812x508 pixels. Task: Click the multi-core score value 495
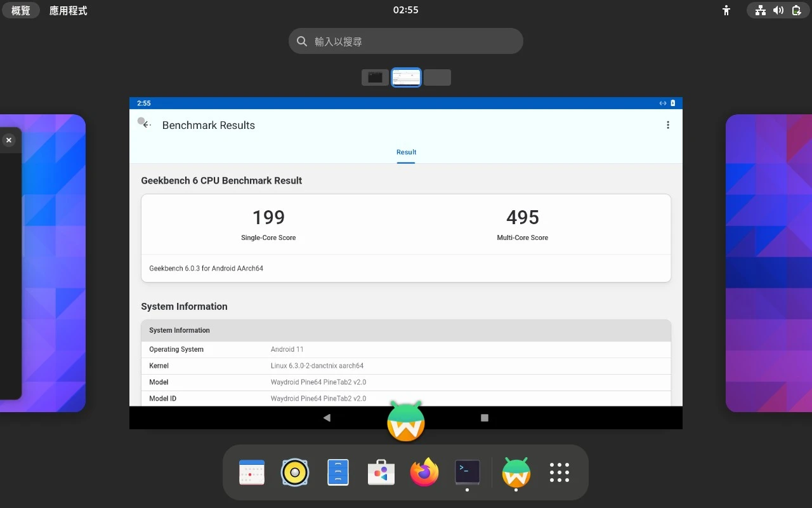point(523,217)
